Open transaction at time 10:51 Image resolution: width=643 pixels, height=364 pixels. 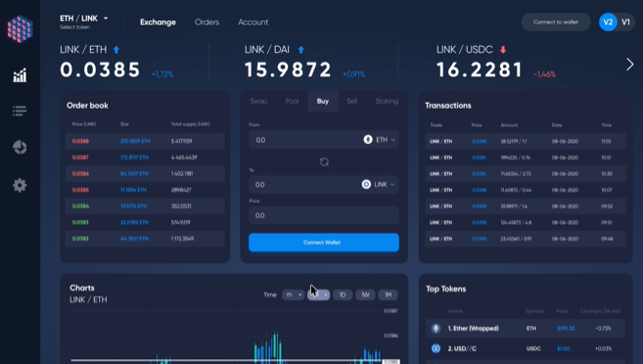click(526, 158)
